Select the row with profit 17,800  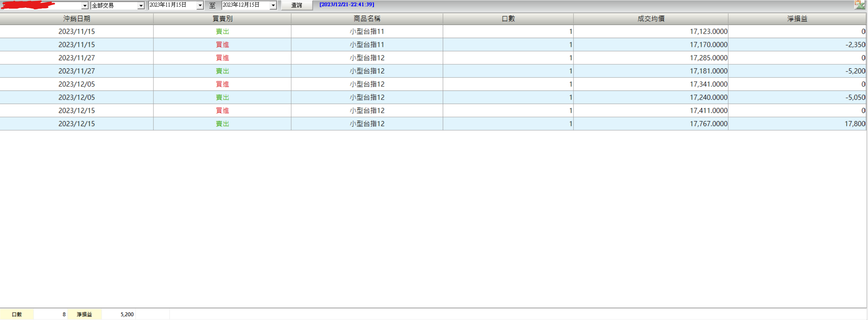(433, 124)
